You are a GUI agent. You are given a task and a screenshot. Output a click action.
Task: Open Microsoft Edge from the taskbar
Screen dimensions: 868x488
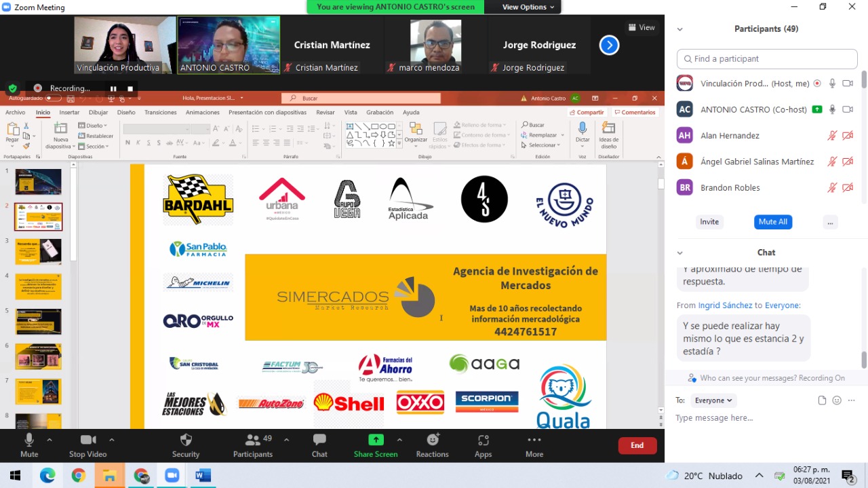click(x=47, y=476)
